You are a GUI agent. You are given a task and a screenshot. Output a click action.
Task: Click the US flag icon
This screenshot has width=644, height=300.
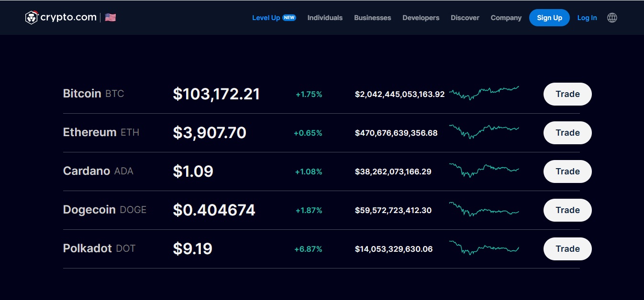110,17
